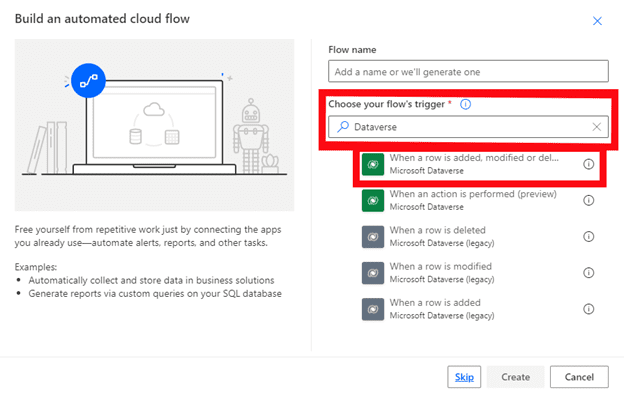Image resolution: width=624 pixels, height=395 pixels.
Task: Select 'When an action is performed (preview)' trigger
Action: (479, 200)
